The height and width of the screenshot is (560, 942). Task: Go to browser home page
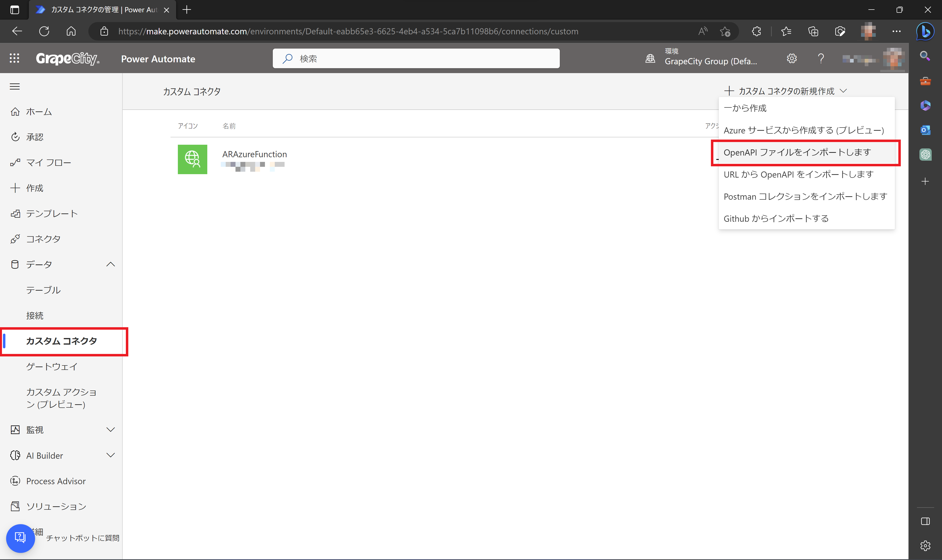71,31
